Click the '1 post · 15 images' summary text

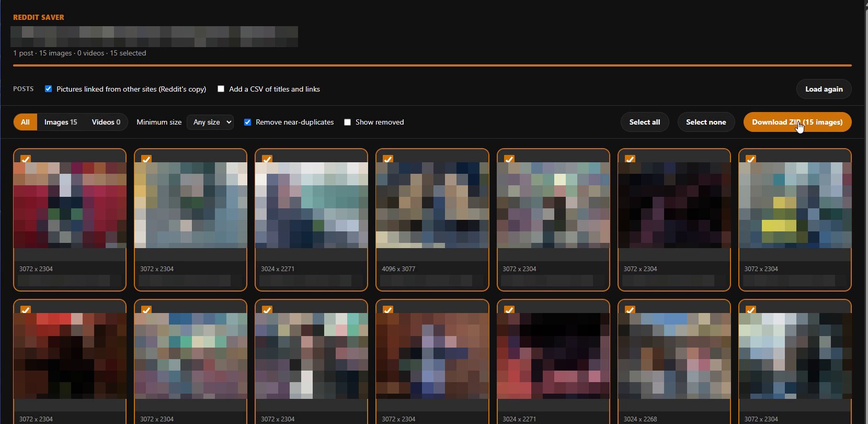(42, 53)
